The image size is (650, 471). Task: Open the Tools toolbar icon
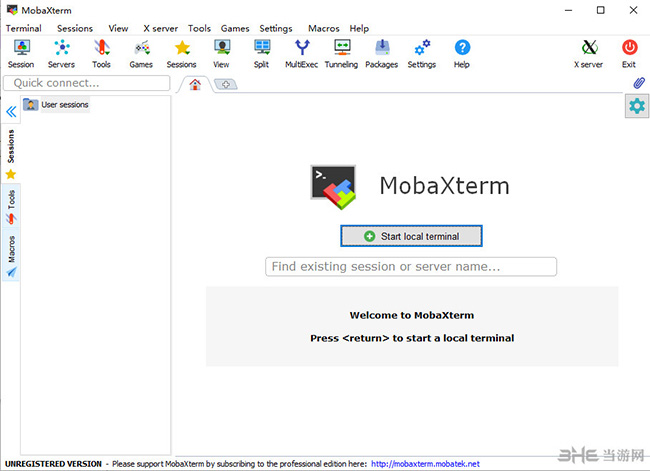click(x=101, y=53)
